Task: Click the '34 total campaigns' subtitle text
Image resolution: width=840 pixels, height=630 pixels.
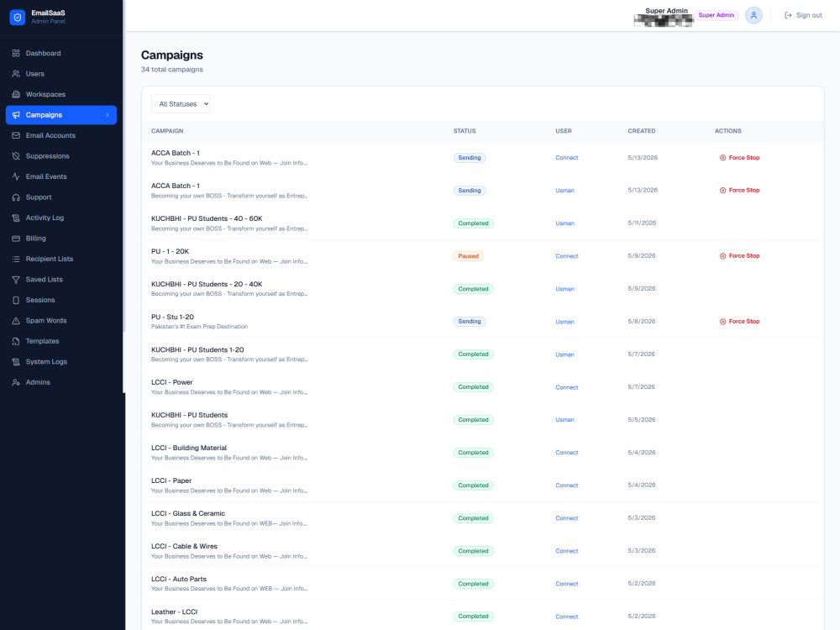Action: pos(172,70)
